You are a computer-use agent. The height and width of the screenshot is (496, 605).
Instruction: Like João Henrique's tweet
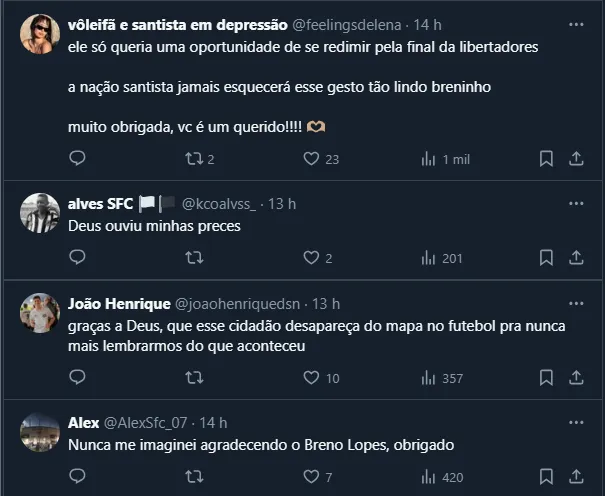coord(311,378)
